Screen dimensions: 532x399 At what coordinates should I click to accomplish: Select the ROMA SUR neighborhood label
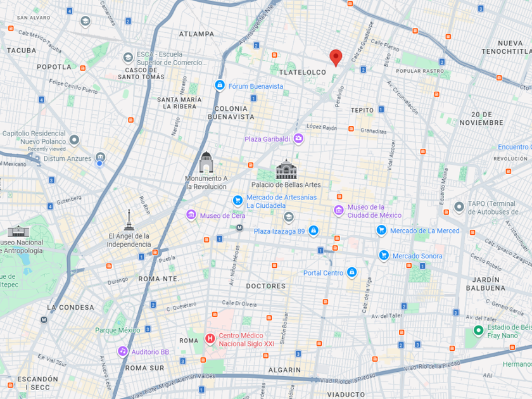(x=144, y=368)
